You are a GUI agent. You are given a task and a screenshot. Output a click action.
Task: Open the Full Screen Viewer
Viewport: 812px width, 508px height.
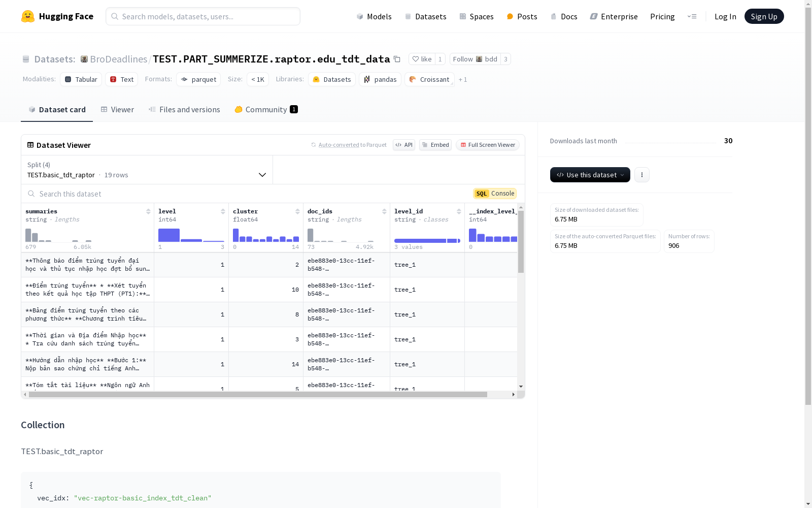click(x=488, y=145)
